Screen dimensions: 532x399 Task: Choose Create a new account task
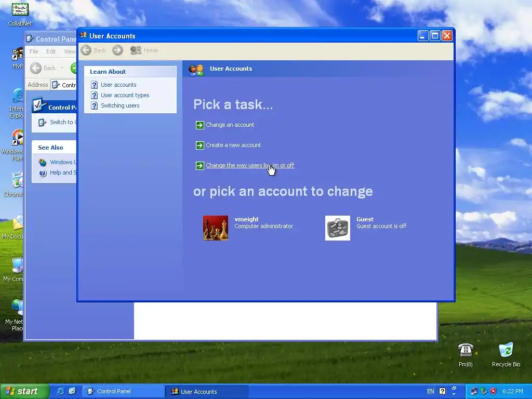click(233, 145)
